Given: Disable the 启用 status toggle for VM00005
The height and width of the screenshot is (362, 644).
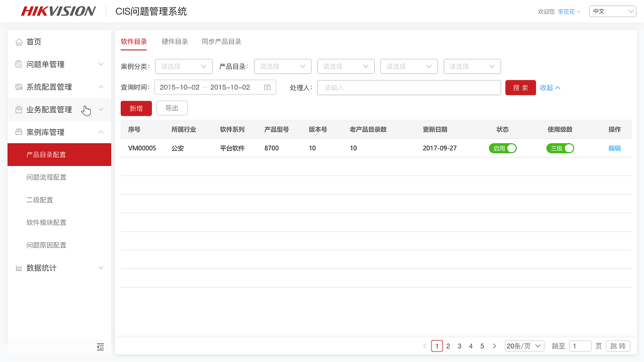Looking at the screenshot, I should coord(503,148).
